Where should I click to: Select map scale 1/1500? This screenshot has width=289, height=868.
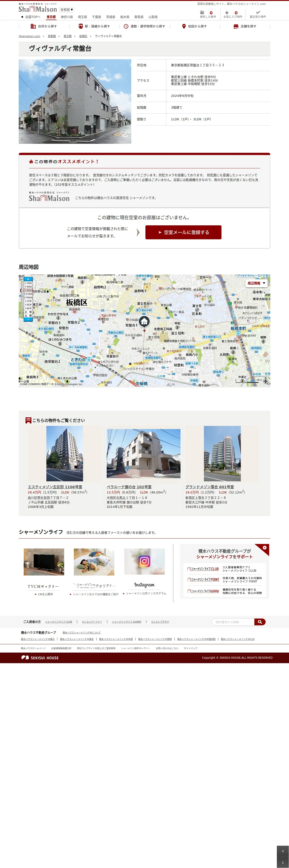28,283
